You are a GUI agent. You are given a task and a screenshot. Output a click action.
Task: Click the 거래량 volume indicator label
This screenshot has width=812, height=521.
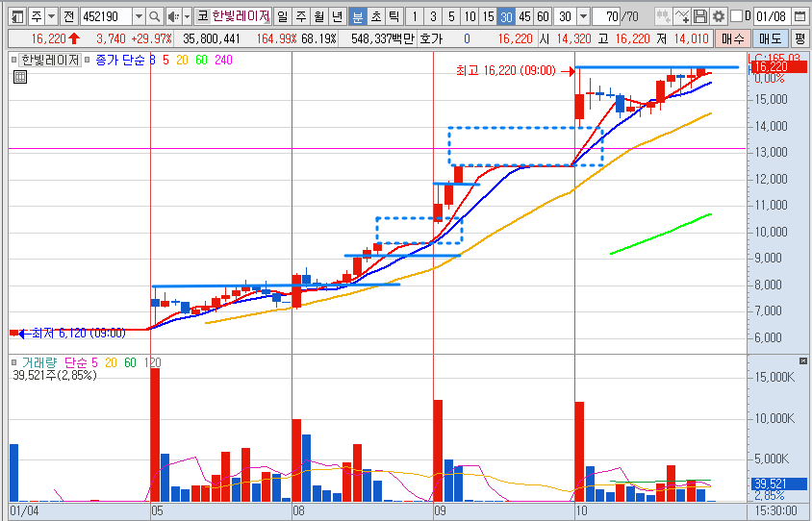pos(38,362)
